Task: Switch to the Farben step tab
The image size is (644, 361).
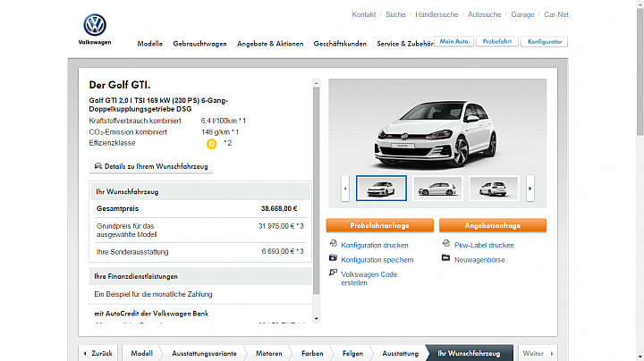Action: coord(312,353)
